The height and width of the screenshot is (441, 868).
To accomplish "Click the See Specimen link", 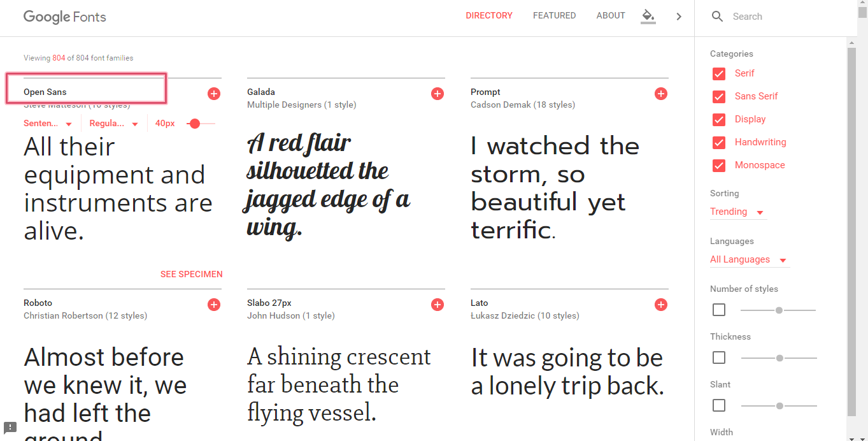I will click(x=192, y=275).
